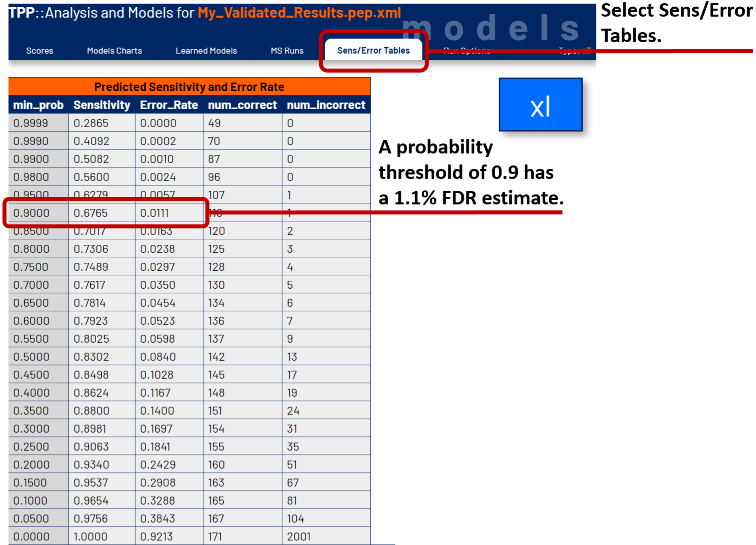This screenshot has width=756, height=545.
Task: Select the 0.5000 min_prob row cell
Action: [x=31, y=357]
